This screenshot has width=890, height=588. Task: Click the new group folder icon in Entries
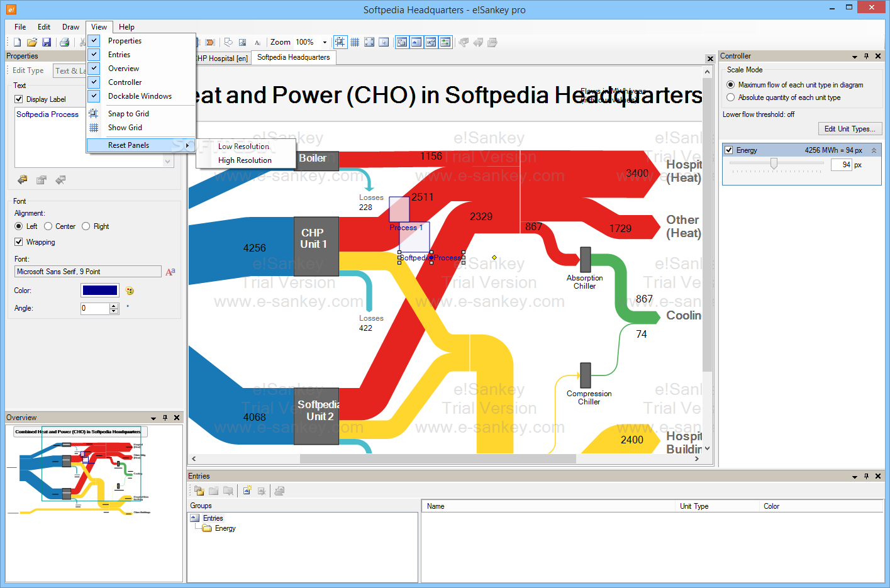pyautogui.click(x=199, y=491)
